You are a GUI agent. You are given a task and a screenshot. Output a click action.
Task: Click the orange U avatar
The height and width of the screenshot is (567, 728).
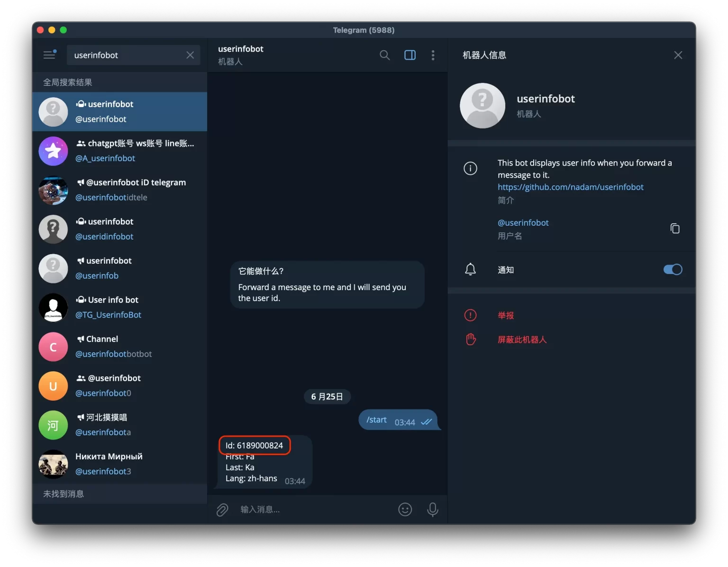point(53,386)
